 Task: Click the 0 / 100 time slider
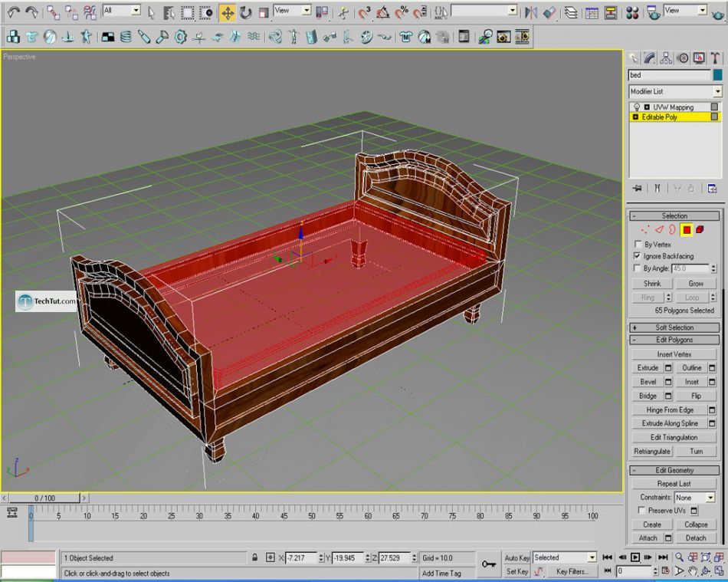pos(44,498)
